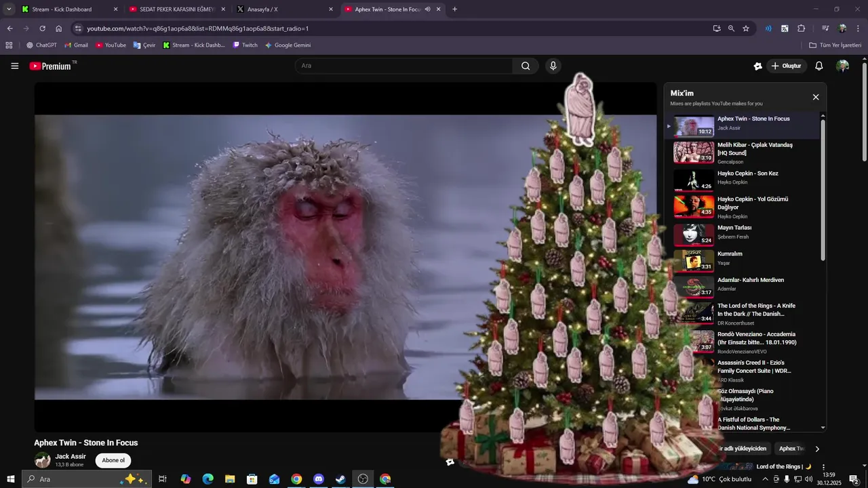868x488 pixels.
Task: Subscribe with the Abone ol button
Action: coord(113,460)
